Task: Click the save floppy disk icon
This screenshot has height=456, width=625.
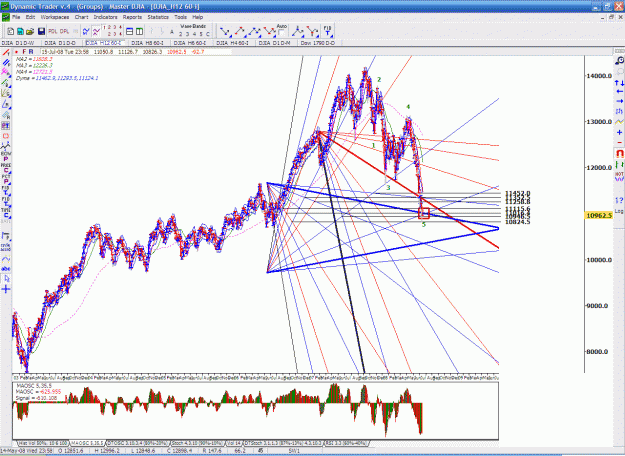Action: [x=41, y=31]
